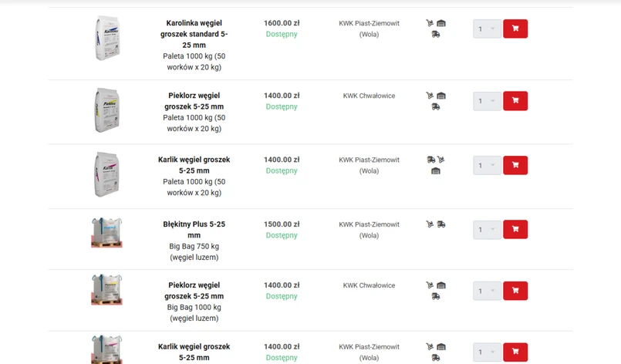
Task: Click hand-truck icon in Karolinka row
Action: click(430, 23)
